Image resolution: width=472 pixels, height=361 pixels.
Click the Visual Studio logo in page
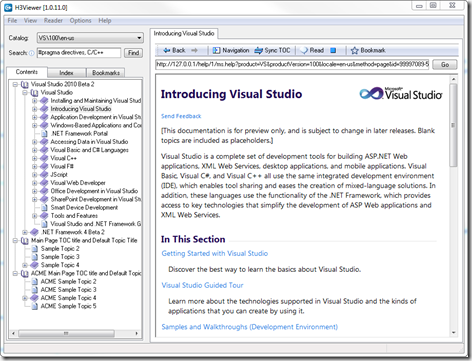(x=401, y=93)
